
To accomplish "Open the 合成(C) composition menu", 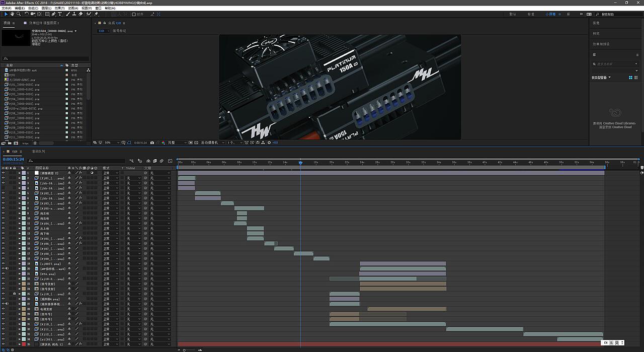I will pyautogui.click(x=33, y=8).
